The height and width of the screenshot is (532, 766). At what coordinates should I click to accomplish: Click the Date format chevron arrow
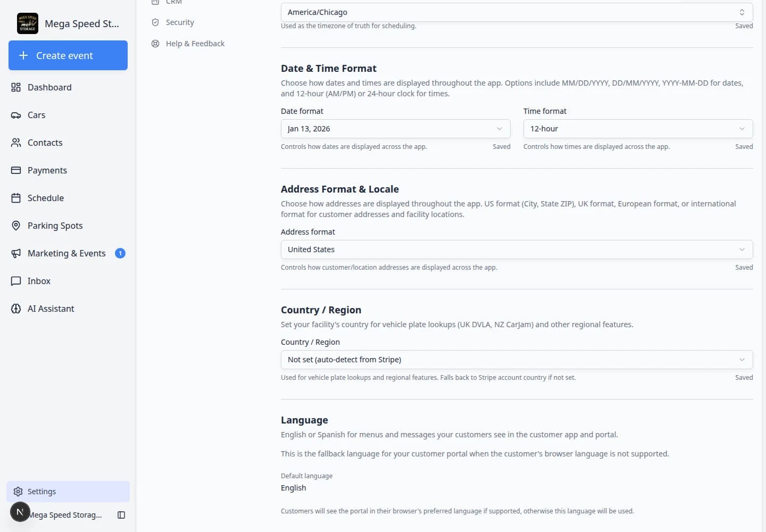pos(499,129)
